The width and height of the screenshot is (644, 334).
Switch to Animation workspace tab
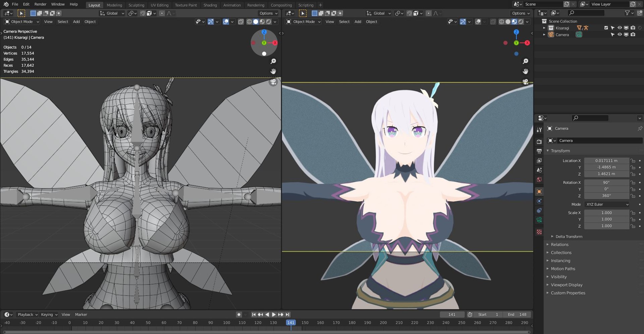[232, 5]
